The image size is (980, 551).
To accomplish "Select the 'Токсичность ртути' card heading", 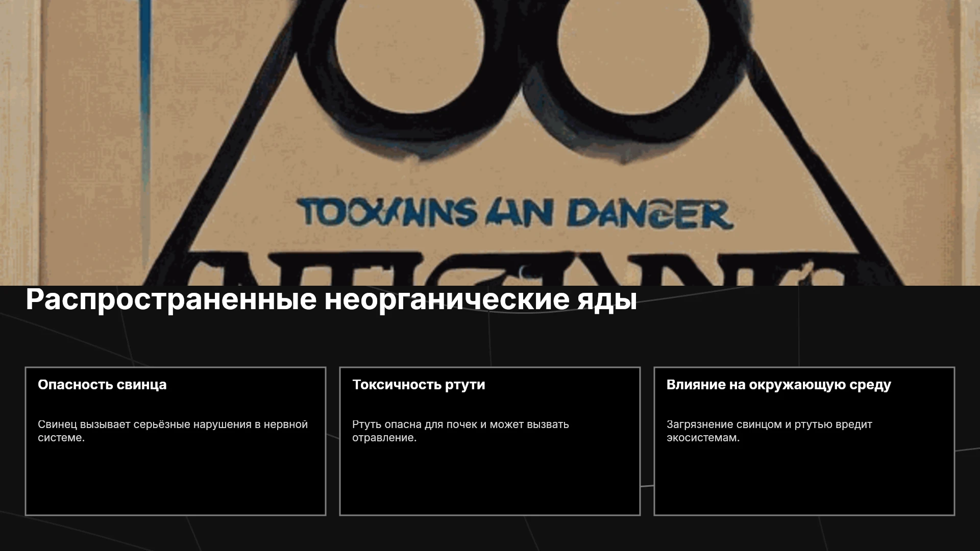I will pos(419,385).
